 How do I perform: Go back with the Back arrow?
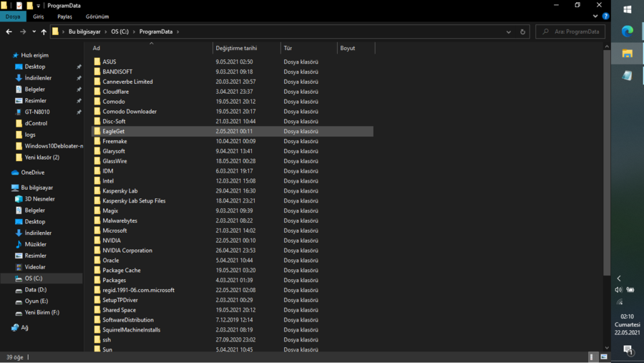coord(9,32)
